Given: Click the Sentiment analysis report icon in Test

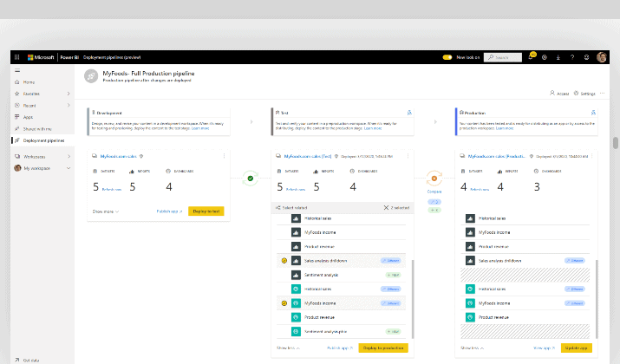Looking at the screenshot, I should click(297, 275).
